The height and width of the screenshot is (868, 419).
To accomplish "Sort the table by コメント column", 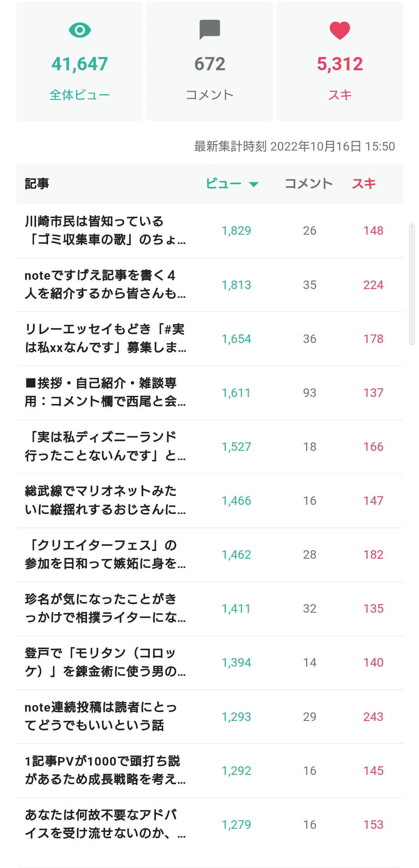I will pos(309,184).
